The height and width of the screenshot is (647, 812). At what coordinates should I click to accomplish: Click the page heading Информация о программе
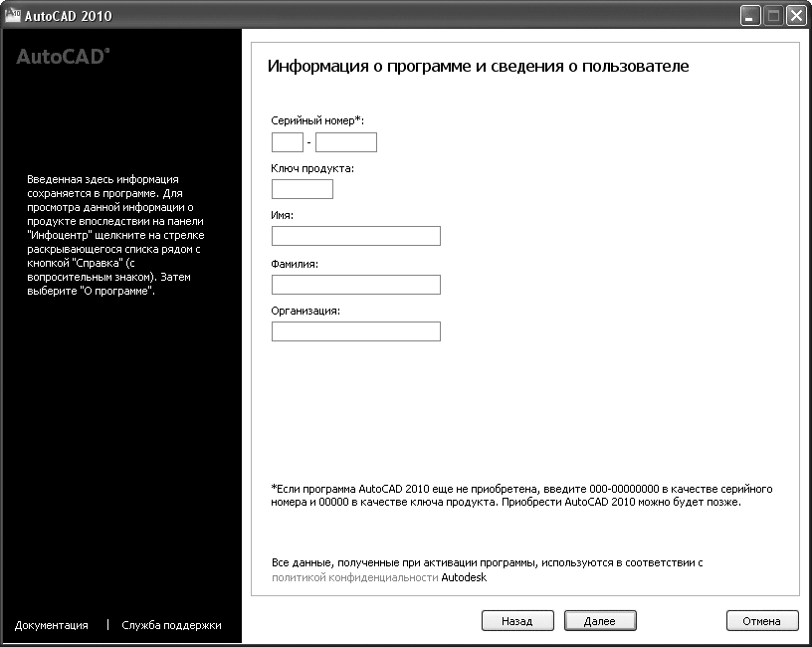tap(478, 67)
